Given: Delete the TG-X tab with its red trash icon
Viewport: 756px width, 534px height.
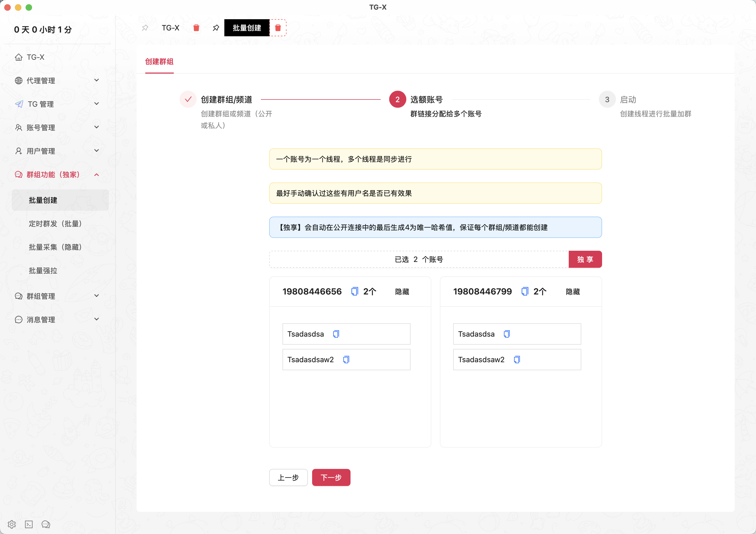Looking at the screenshot, I should tap(196, 28).
